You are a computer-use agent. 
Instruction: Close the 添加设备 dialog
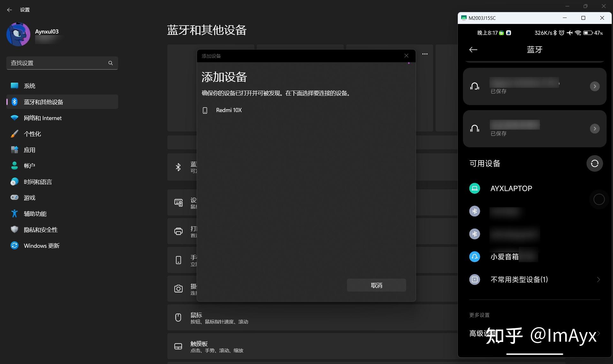pos(406,56)
